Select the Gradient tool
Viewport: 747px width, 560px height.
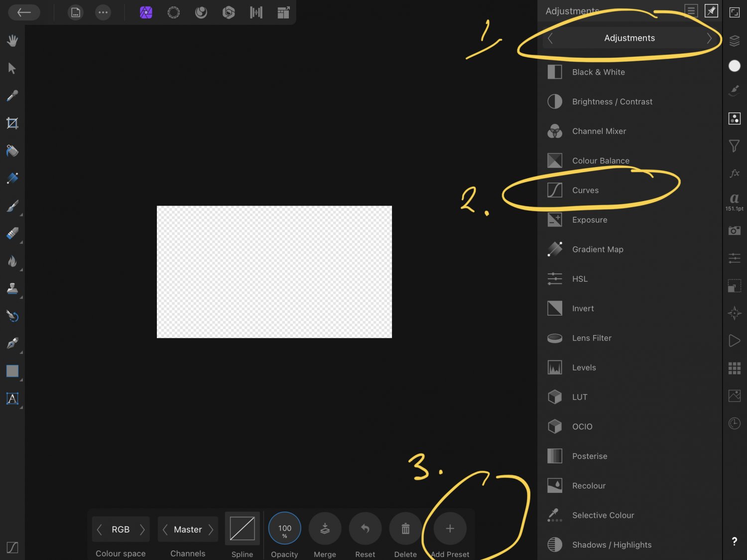tap(12, 178)
